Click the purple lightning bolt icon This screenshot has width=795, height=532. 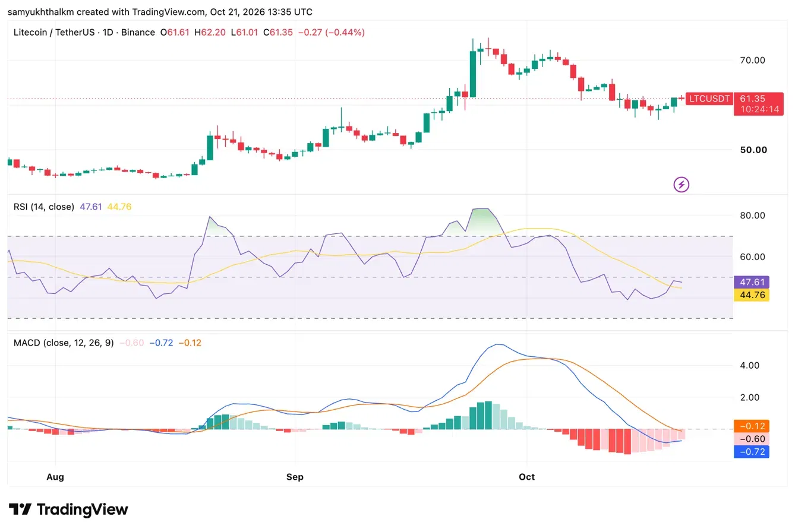[x=682, y=185]
